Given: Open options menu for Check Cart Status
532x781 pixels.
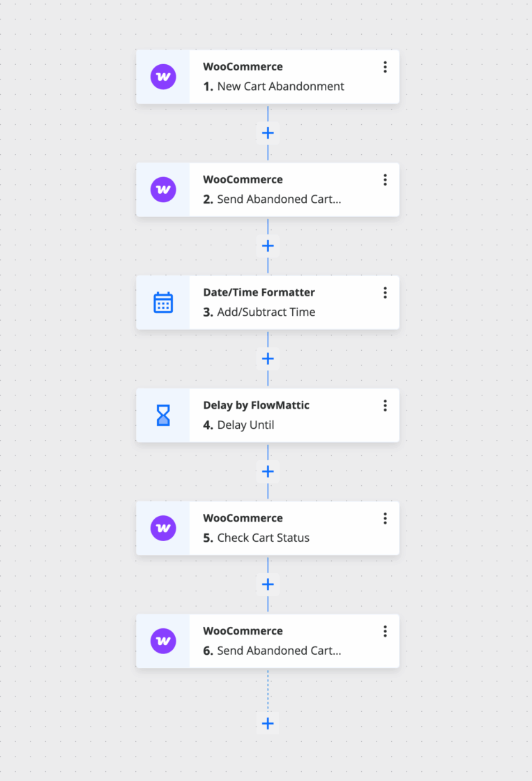Looking at the screenshot, I should 385,519.
